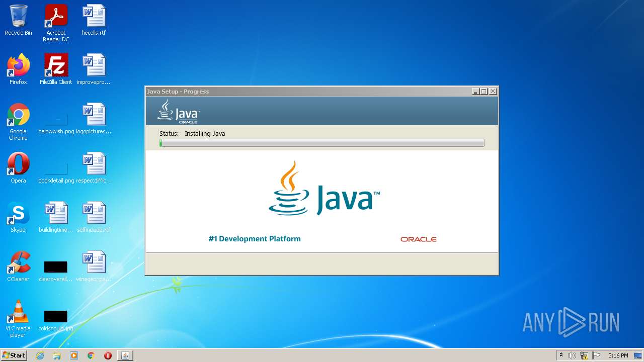Screen dimensions: 644x362
Task: Open Chrome from the taskbar
Action: pos(91,355)
